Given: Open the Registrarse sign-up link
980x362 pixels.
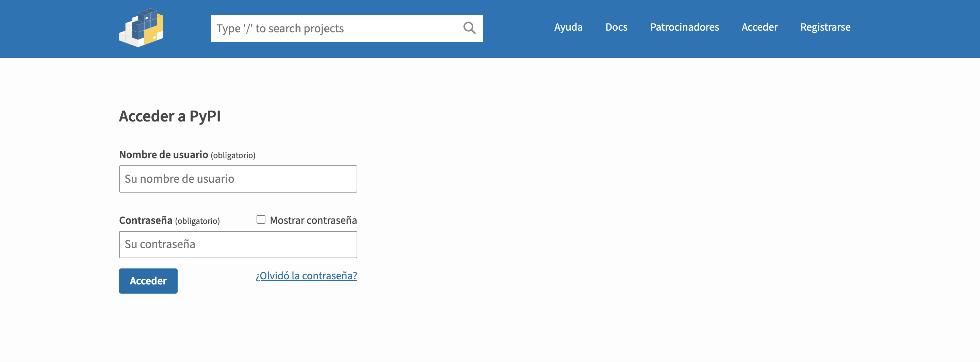Looking at the screenshot, I should tap(825, 27).
